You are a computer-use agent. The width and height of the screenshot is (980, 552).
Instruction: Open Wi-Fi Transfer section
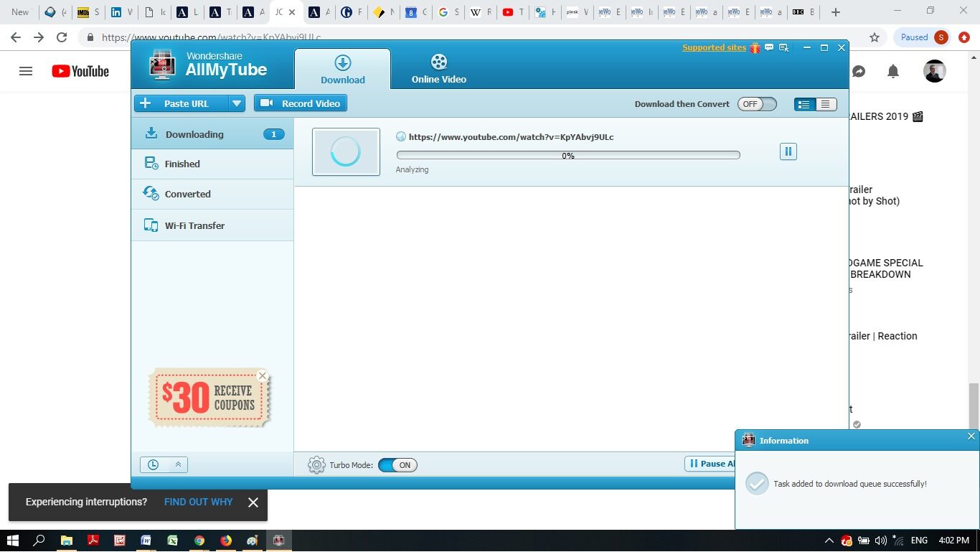[212, 225]
